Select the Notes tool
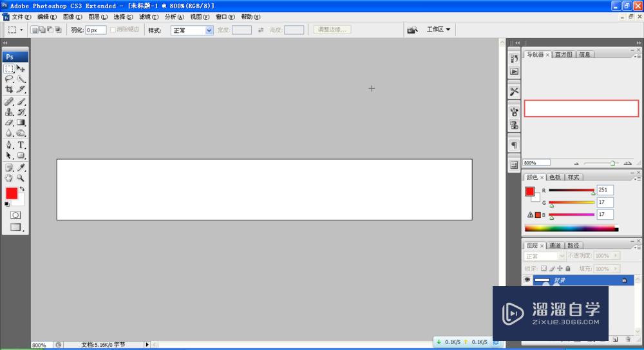 (x=9, y=168)
